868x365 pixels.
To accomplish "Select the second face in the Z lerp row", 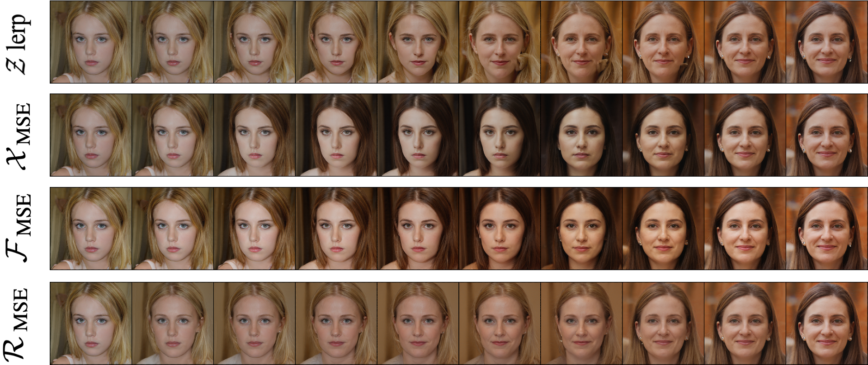I will click(x=173, y=42).
